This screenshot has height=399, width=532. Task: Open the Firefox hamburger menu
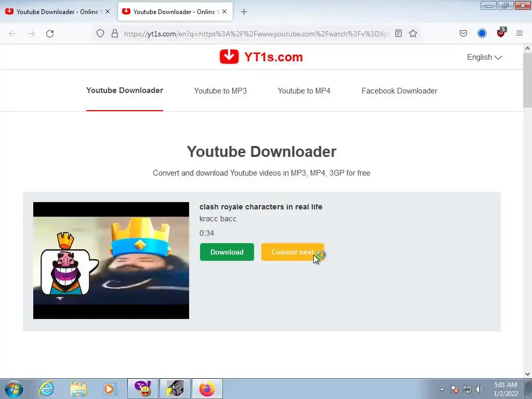[x=520, y=33]
